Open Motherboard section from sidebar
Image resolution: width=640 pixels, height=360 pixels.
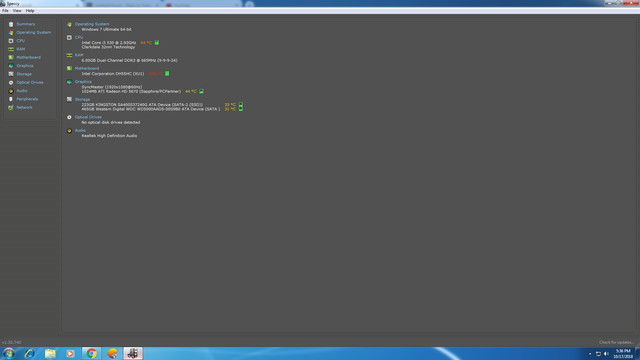point(29,58)
